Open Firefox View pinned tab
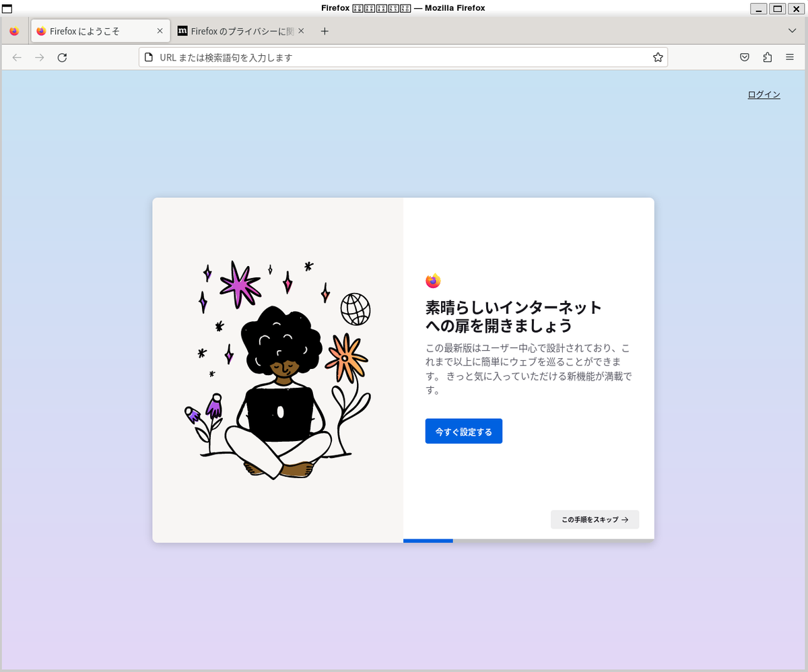The width and height of the screenshot is (808, 672). click(x=14, y=31)
